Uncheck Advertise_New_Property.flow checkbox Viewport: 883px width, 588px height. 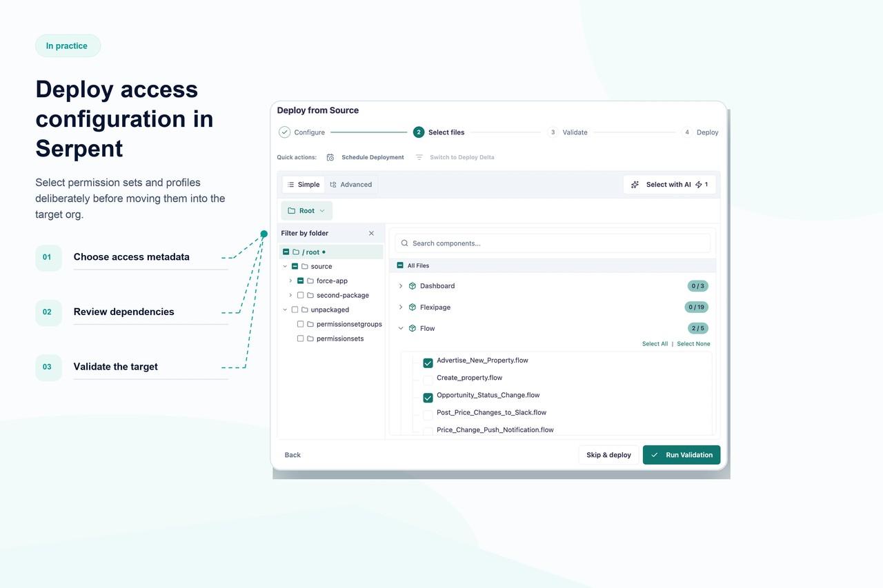pyautogui.click(x=428, y=363)
